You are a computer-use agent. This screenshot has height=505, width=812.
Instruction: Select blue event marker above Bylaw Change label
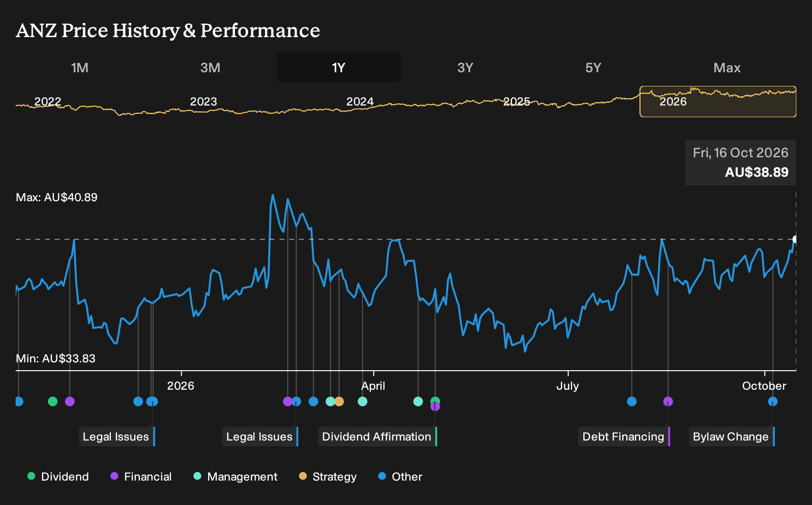[x=772, y=401]
